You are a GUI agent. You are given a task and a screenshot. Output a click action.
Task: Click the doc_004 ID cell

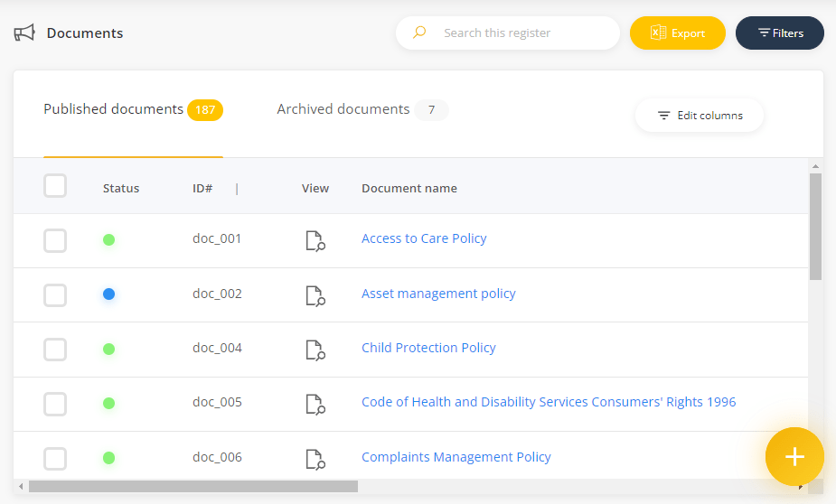tap(217, 348)
